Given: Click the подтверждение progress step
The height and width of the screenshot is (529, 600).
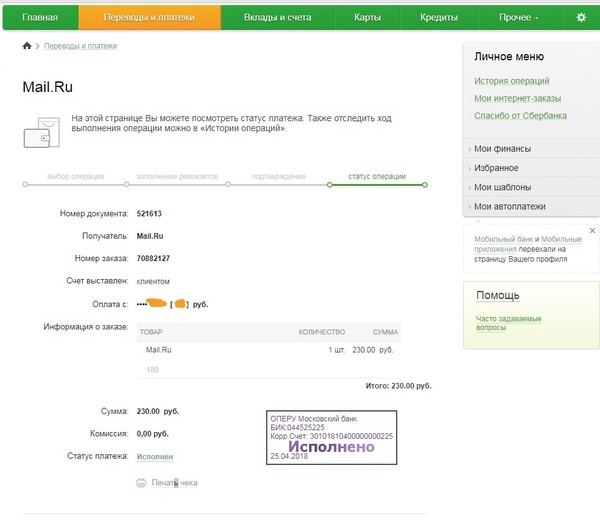Looking at the screenshot, I should point(279,176).
